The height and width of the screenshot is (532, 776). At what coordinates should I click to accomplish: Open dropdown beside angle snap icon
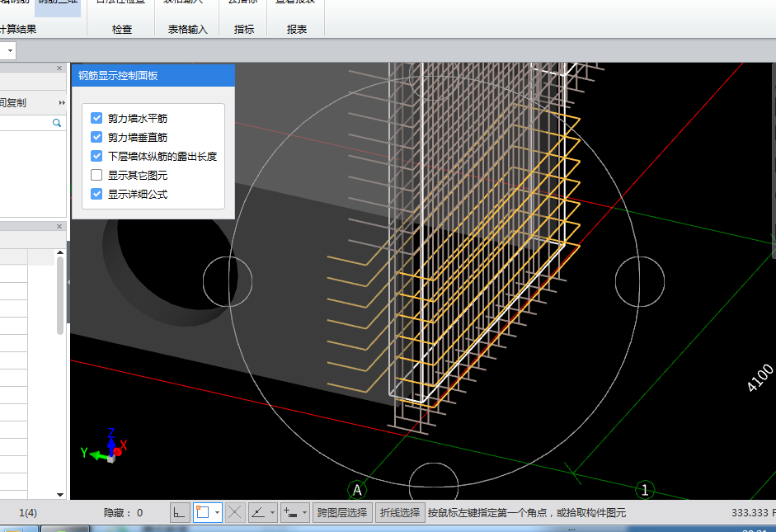[272, 513]
